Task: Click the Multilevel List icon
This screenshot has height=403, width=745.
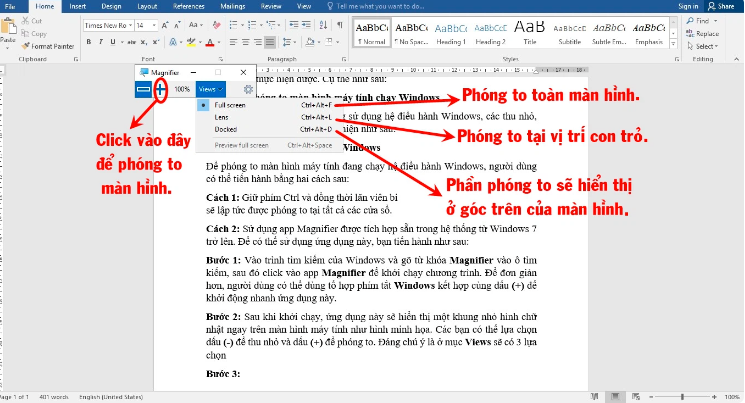Action: tap(270, 25)
